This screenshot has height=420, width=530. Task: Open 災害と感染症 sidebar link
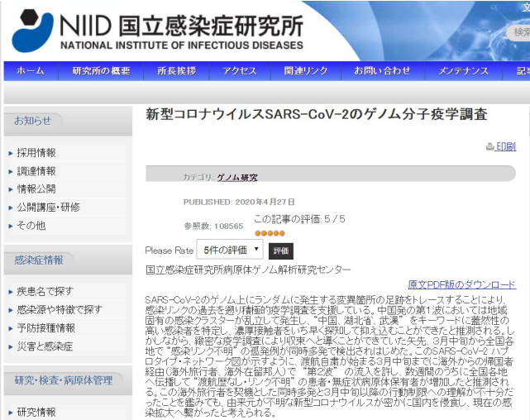point(45,346)
